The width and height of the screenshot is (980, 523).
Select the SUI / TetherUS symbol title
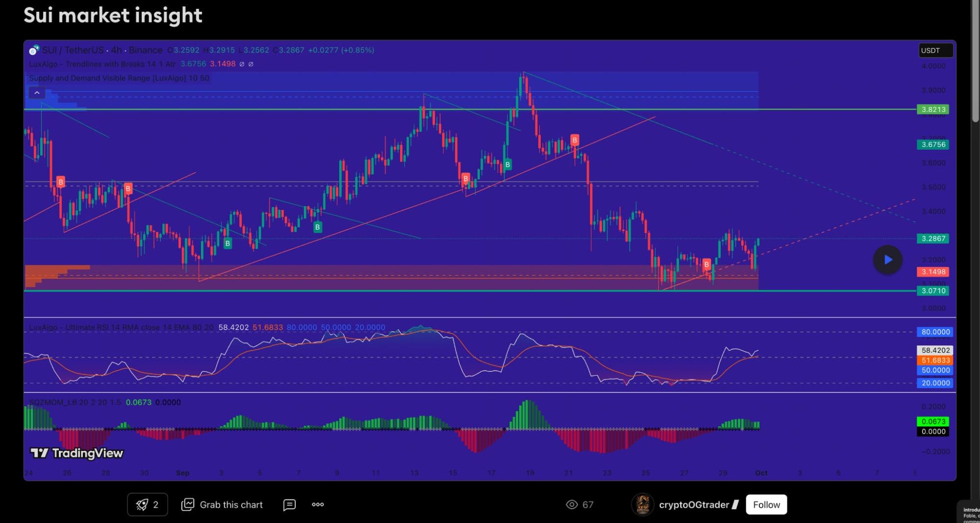coord(73,50)
